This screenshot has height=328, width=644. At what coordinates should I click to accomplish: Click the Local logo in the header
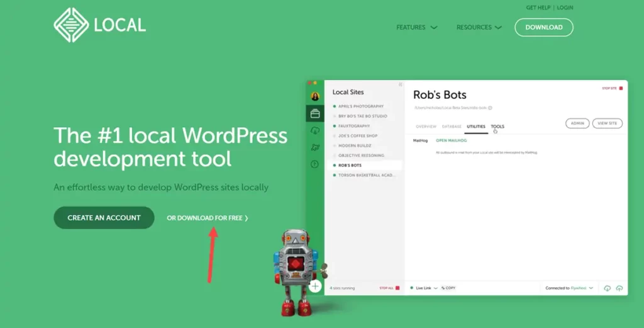(x=99, y=25)
